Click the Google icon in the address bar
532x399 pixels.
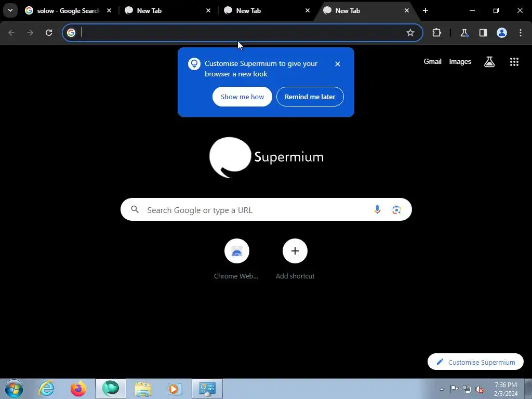(71, 33)
